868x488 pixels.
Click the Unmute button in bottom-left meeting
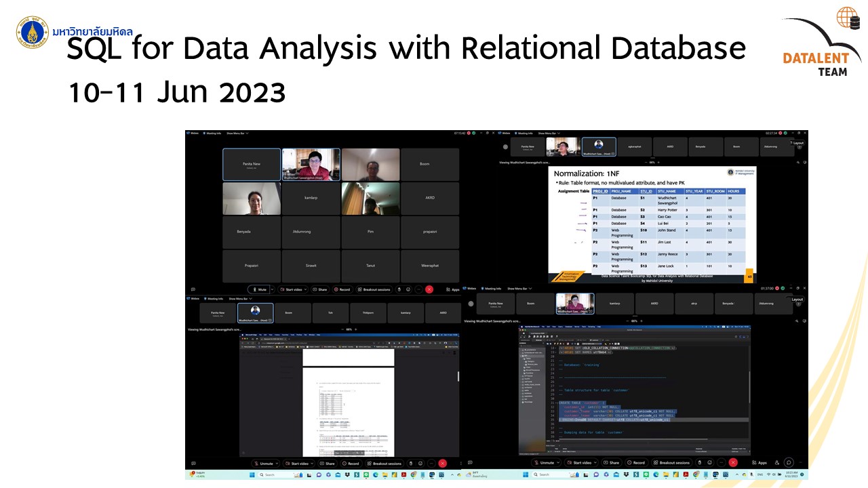pos(263,464)
